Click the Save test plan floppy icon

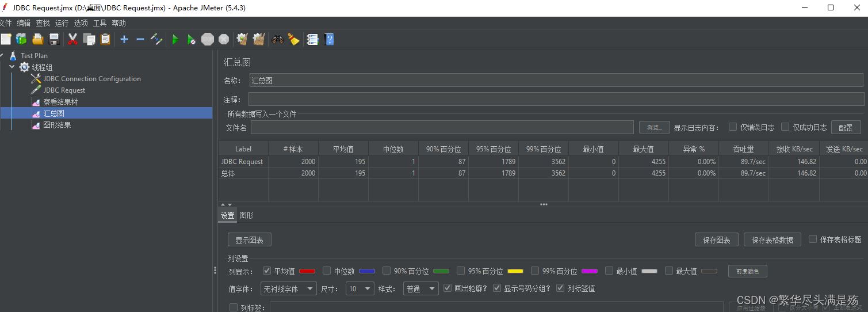coord(54,40)
